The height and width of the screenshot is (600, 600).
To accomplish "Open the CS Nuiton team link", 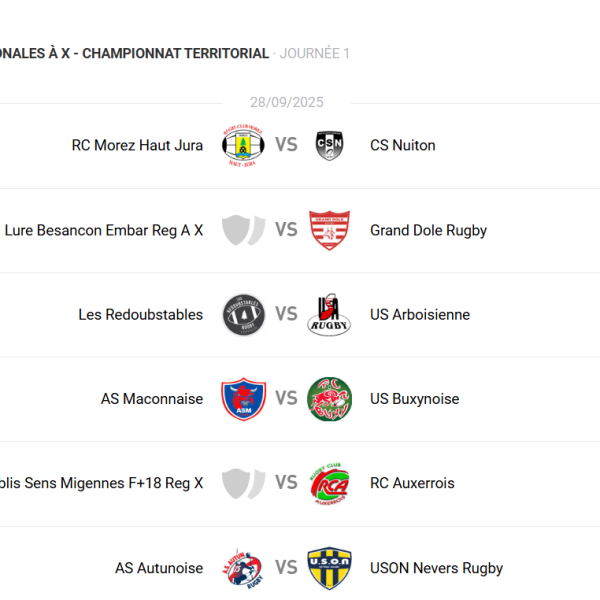I will point(402,146).
